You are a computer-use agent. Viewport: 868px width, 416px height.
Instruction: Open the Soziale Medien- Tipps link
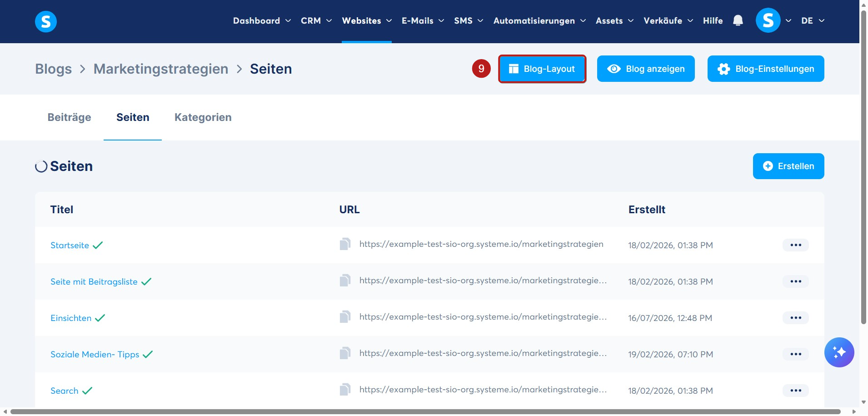tap(95, 354)
